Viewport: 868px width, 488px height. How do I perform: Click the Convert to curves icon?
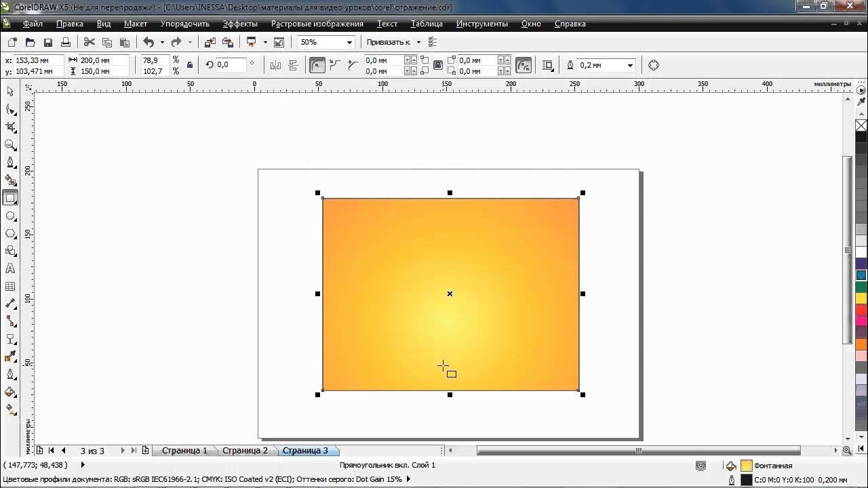tap(654, 65)
